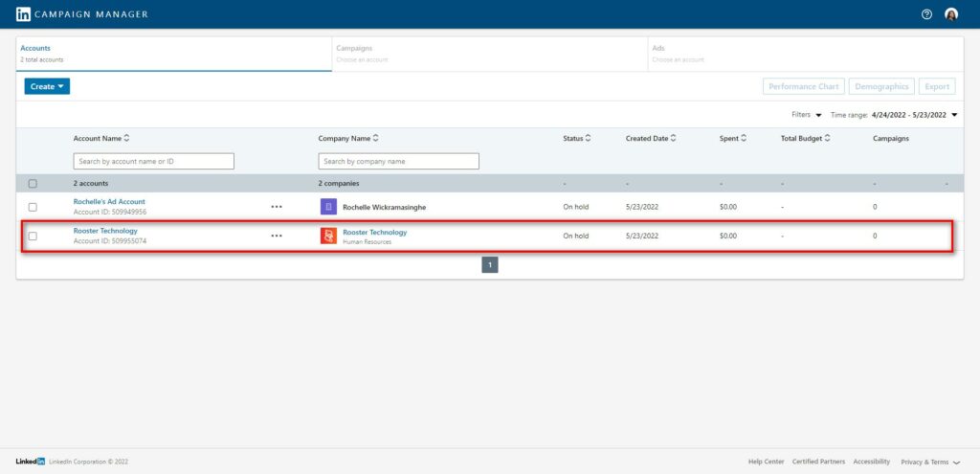The width and height of the screenshot is (980, 474).
Task: Check the box for Rooster Technology account
Action: pyautogui.click(x=33, y=236)
